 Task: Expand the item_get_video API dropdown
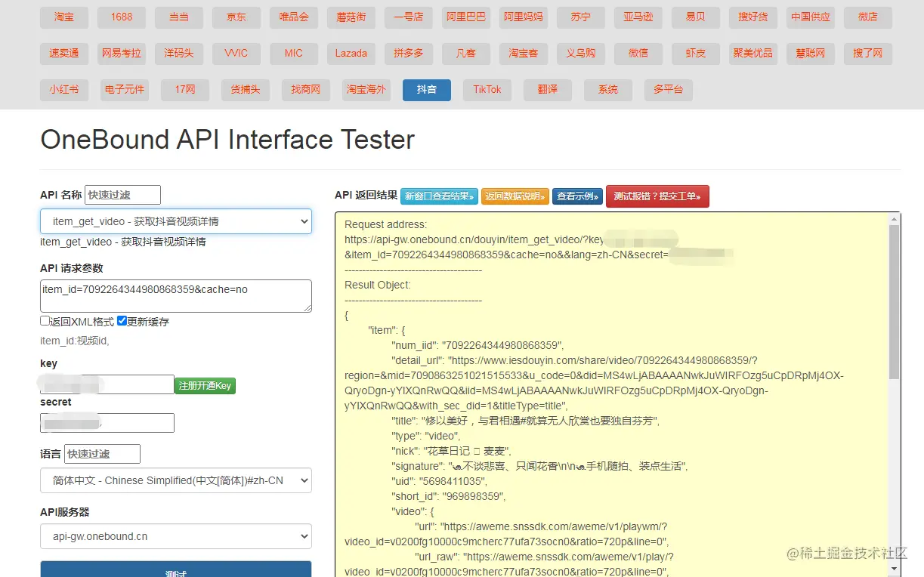[176, 221]
